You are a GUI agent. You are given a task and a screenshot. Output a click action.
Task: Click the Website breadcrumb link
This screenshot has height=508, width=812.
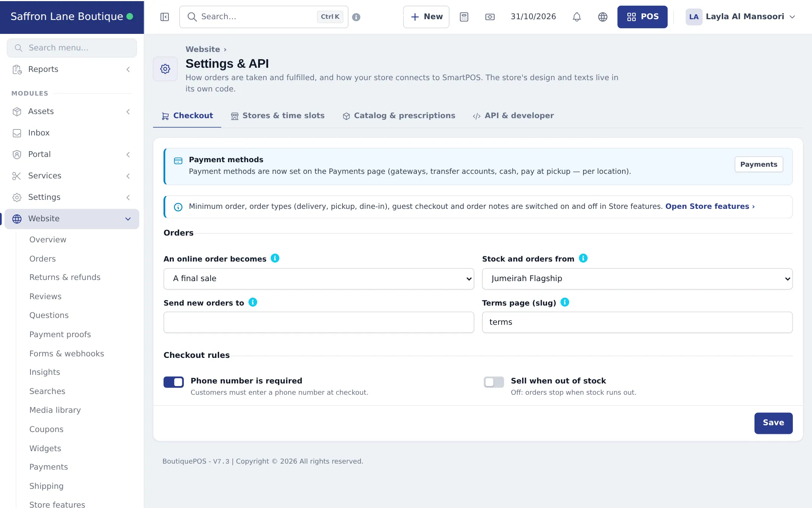coord(203,49)
